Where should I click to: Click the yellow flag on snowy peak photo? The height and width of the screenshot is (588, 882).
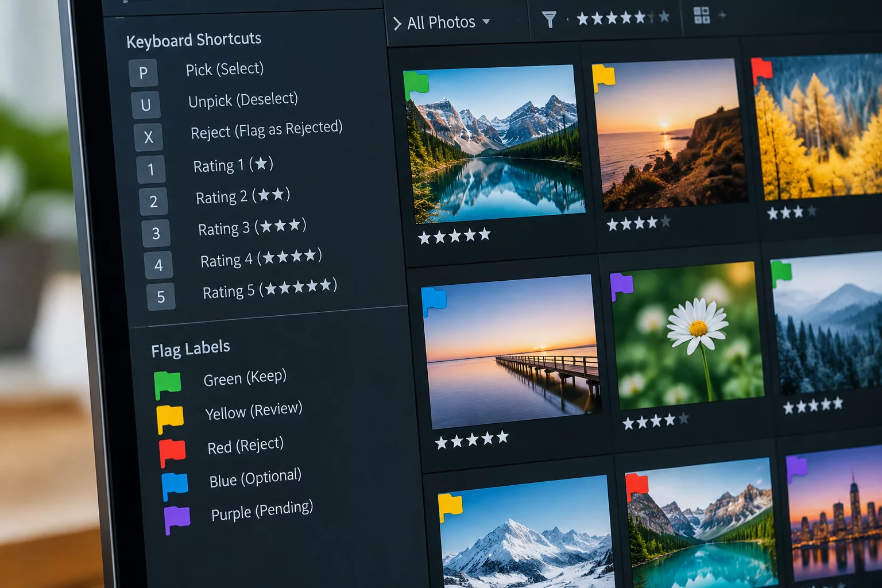click(x=450, y=507)
